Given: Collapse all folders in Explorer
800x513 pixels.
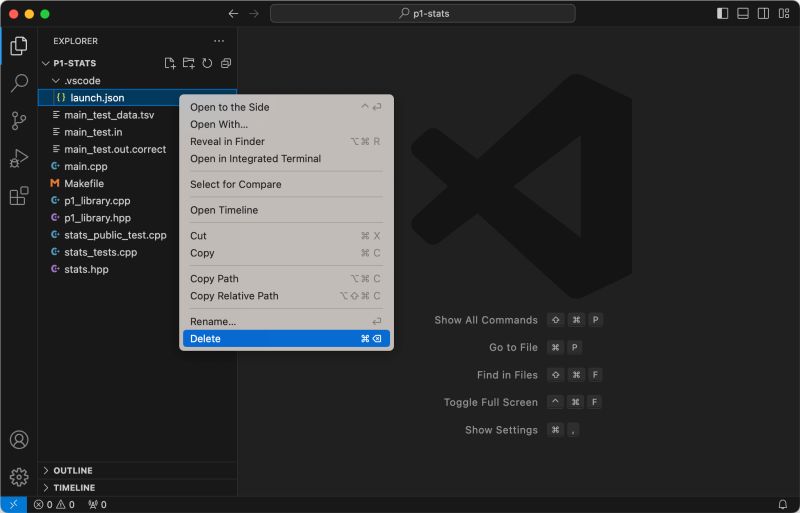Looking at the screenshot, I should [x=226, y=63].
